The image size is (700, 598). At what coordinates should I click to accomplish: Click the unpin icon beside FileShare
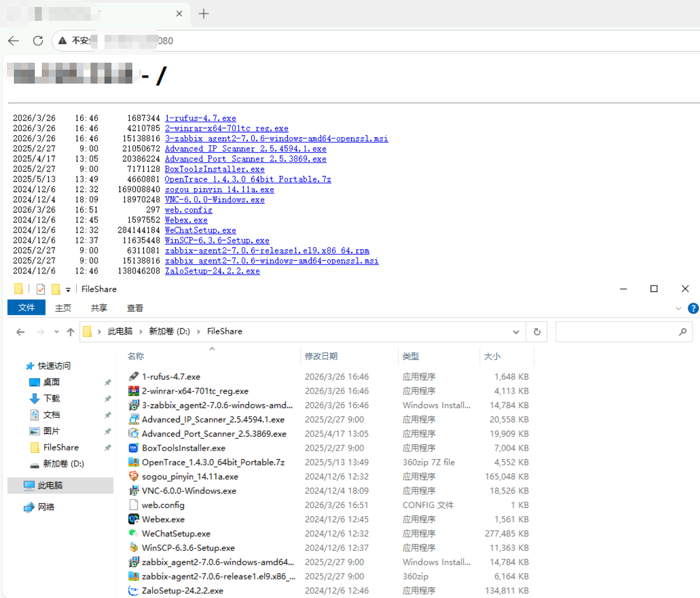[107, 448]
